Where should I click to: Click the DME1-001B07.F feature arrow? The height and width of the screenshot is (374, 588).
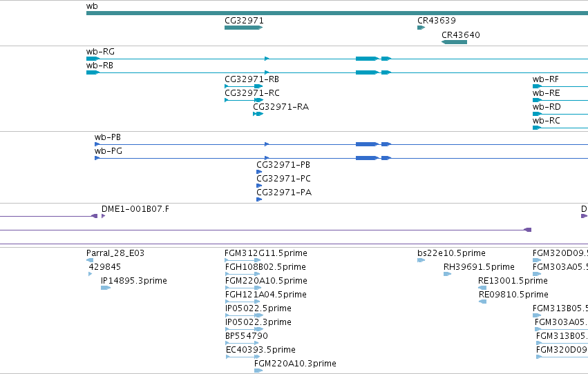pos(103,216)
